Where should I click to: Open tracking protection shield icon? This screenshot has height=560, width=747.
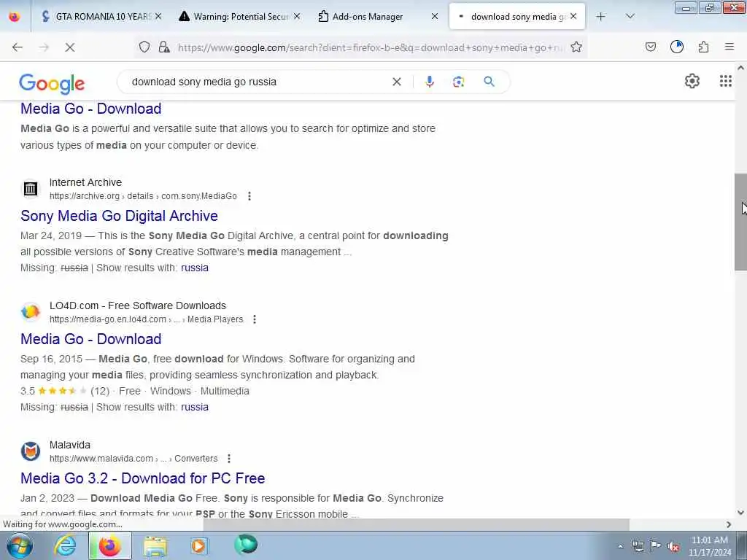point(144,47)
